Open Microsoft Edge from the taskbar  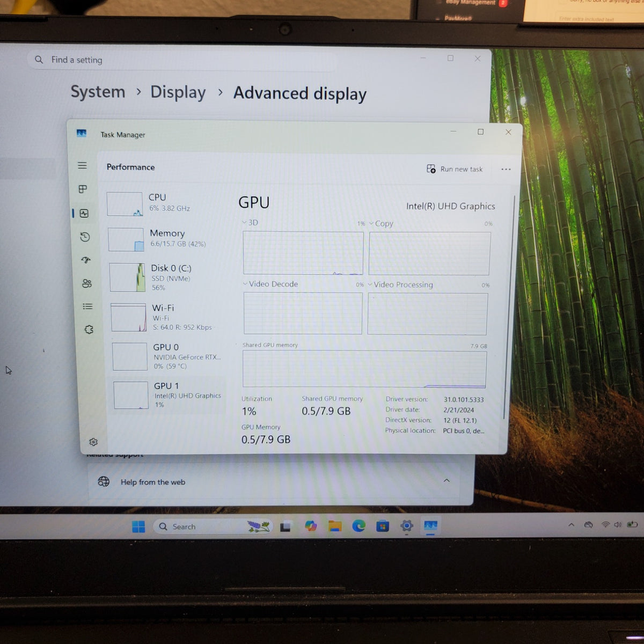[358, 526]
